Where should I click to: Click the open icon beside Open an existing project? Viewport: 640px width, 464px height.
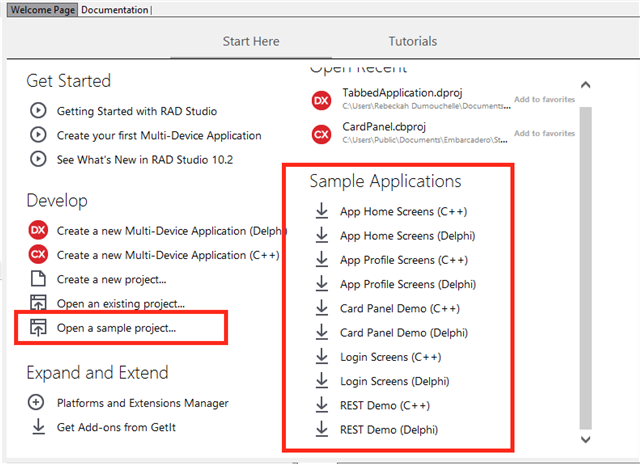coord(38,303)
